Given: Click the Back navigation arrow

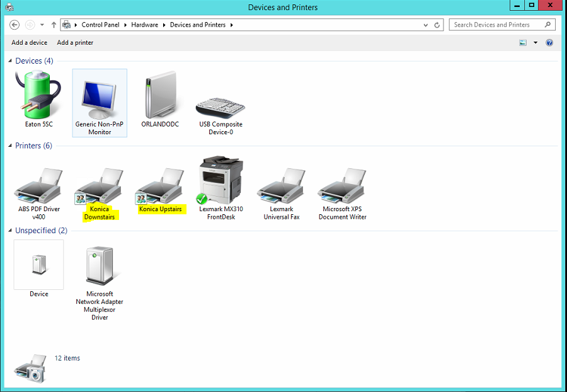Looking at the screenshot, I should [14, 25].
